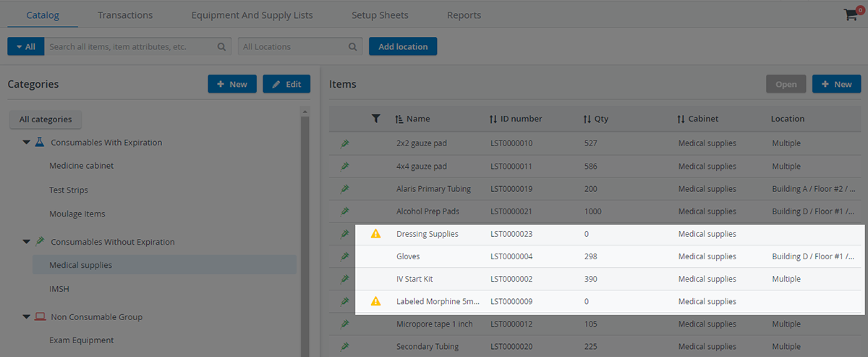Screen dimensions: 868x357
Task: Click laptop icon for Non Consumable Group
Action: pyautogui.click(x=40, y=316)
